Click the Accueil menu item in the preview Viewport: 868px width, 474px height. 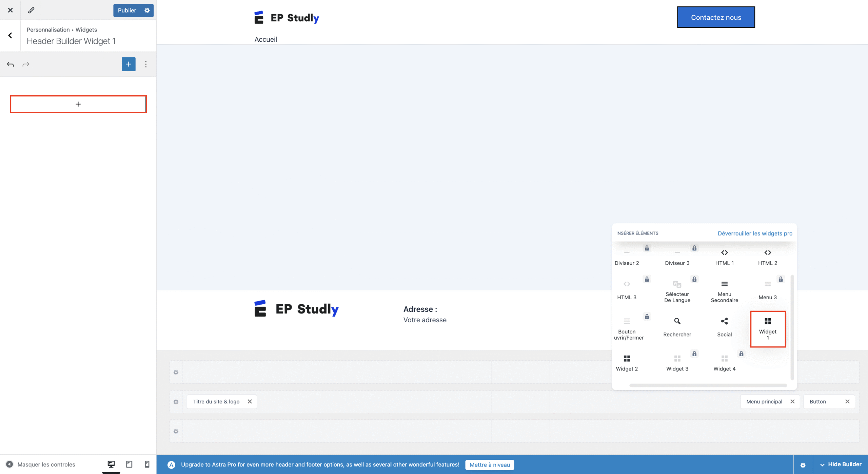(265, 39)
